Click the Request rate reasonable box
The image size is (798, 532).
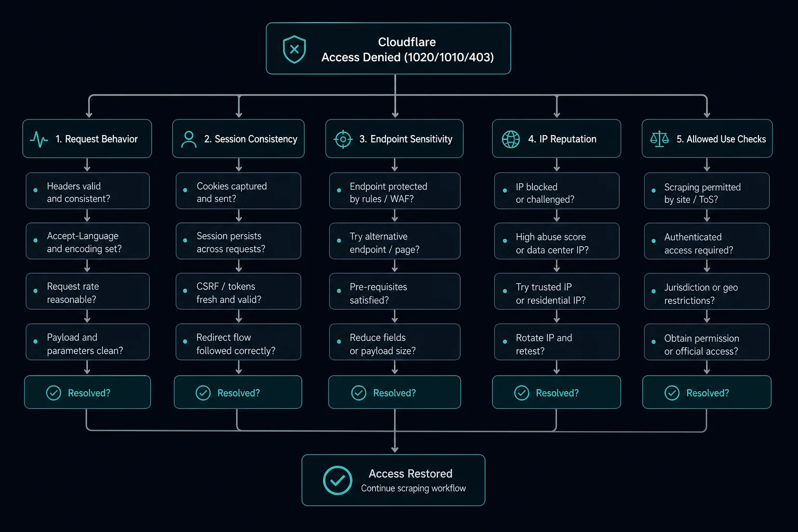click(88, 291)
